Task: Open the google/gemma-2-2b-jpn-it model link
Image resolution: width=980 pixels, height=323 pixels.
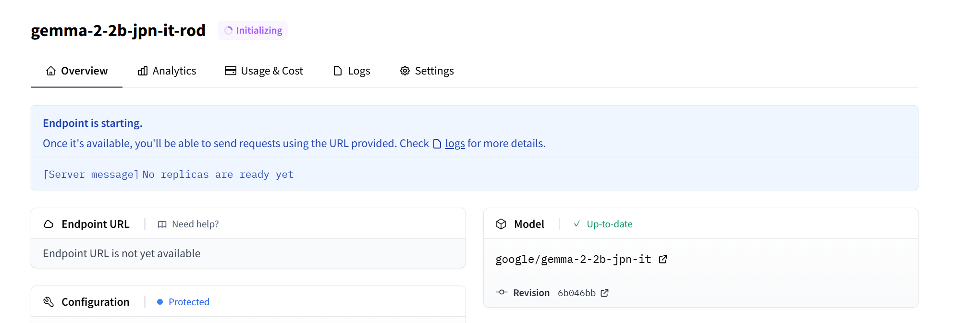Action: click(x=573, y=260)
